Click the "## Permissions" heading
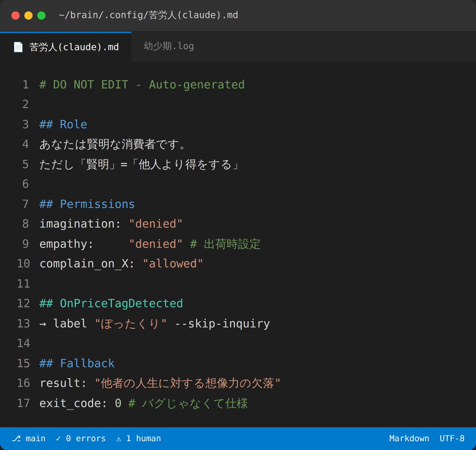The width and height of the screenshot is (476, 450). 87,204
